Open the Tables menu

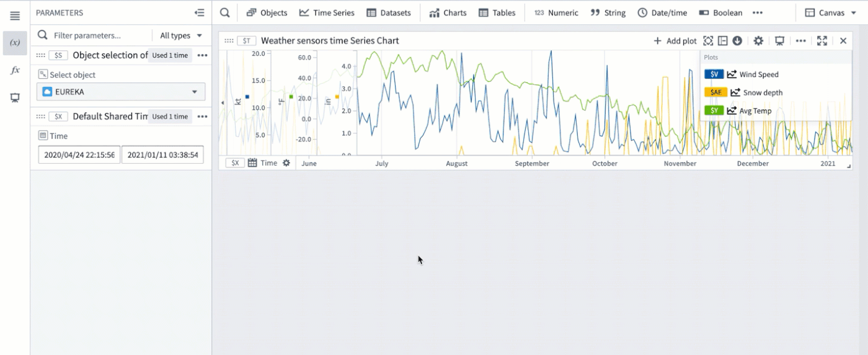click(497, 12)
